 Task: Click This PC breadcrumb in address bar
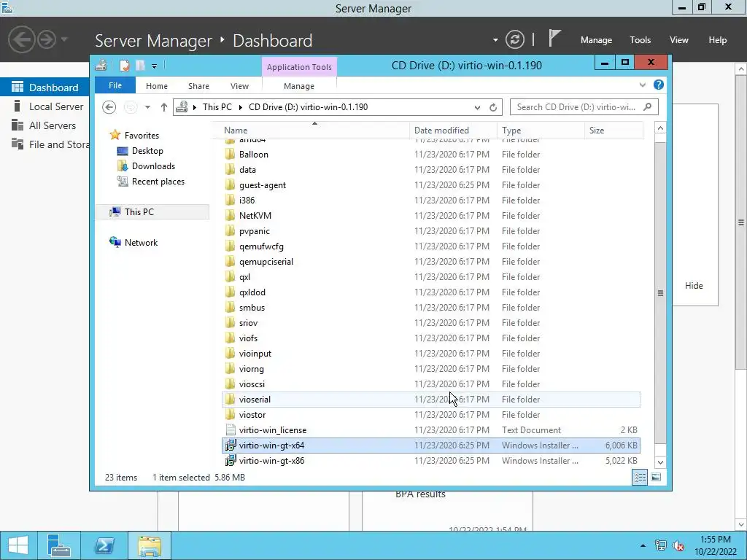pos(217,107)
